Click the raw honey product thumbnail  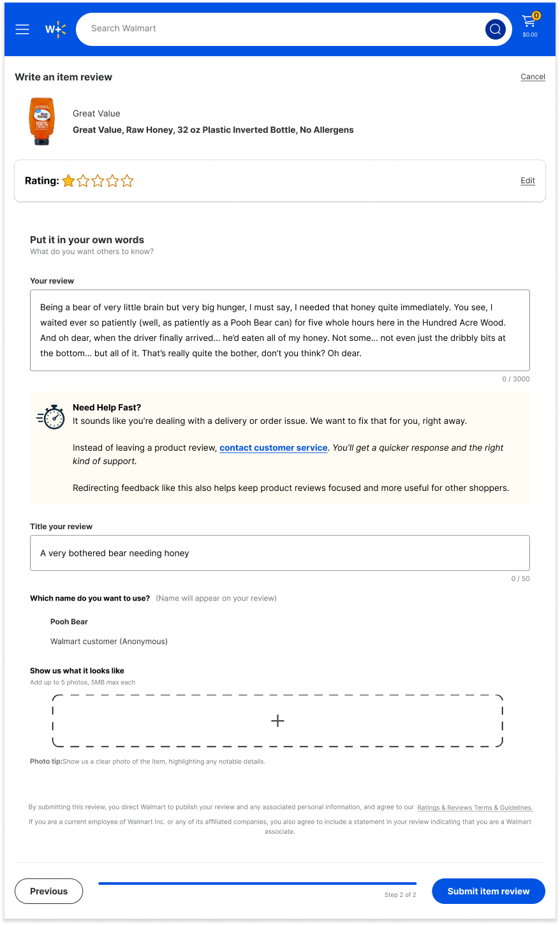pyautogui.click(x=42, y=121)
